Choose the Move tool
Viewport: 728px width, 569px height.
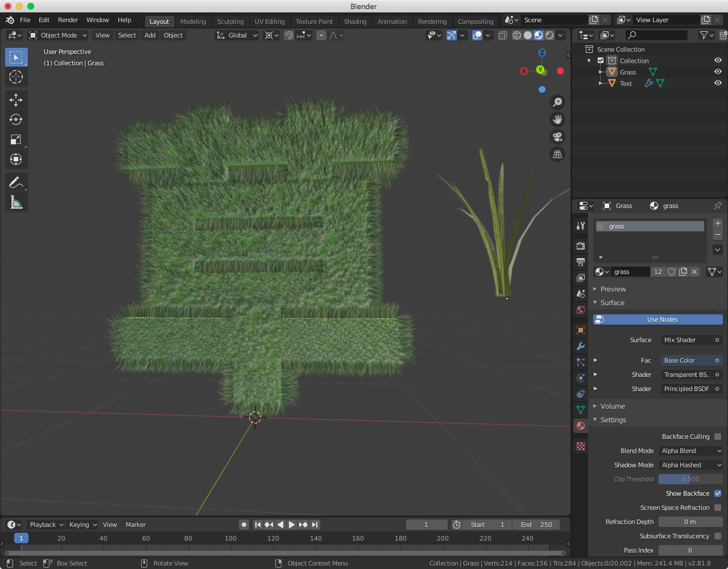[x=16, y=100]
